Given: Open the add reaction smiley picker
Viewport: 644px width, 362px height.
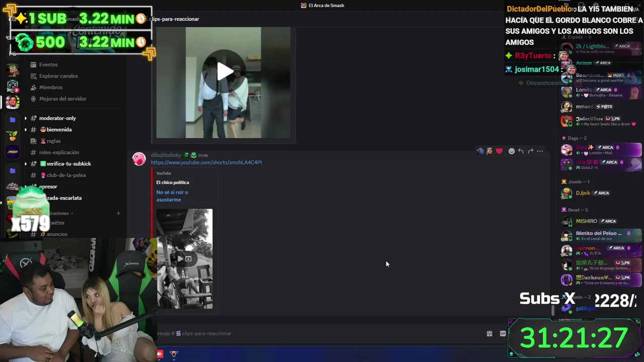Looking at the screenshot, I should (512, 151).
